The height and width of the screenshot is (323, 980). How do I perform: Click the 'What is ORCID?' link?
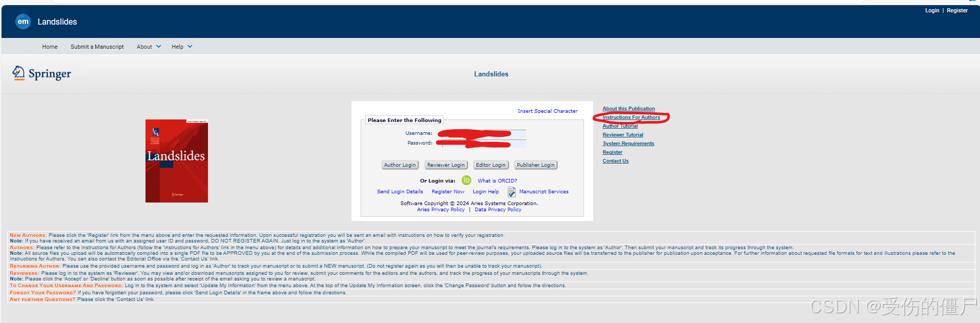tap(497, 181)
